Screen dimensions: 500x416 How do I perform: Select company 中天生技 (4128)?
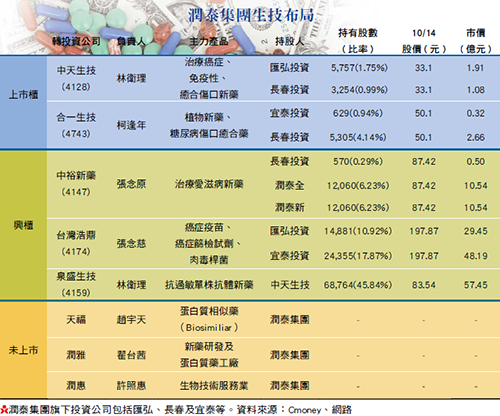[x=76, y=78]
